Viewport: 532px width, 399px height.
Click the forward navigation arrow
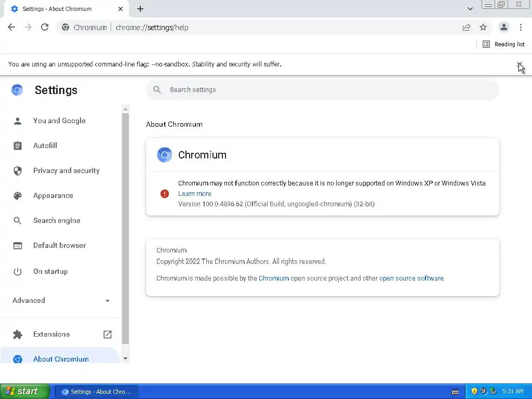[28, 27]
